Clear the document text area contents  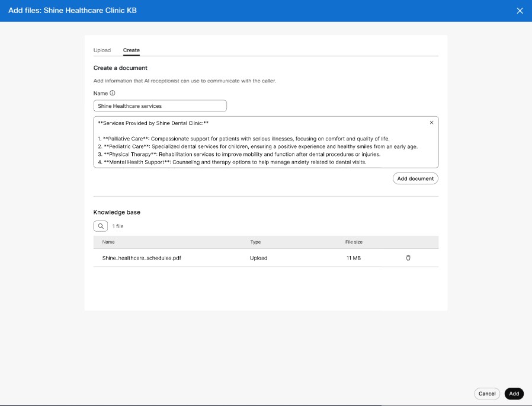[431, 123]
